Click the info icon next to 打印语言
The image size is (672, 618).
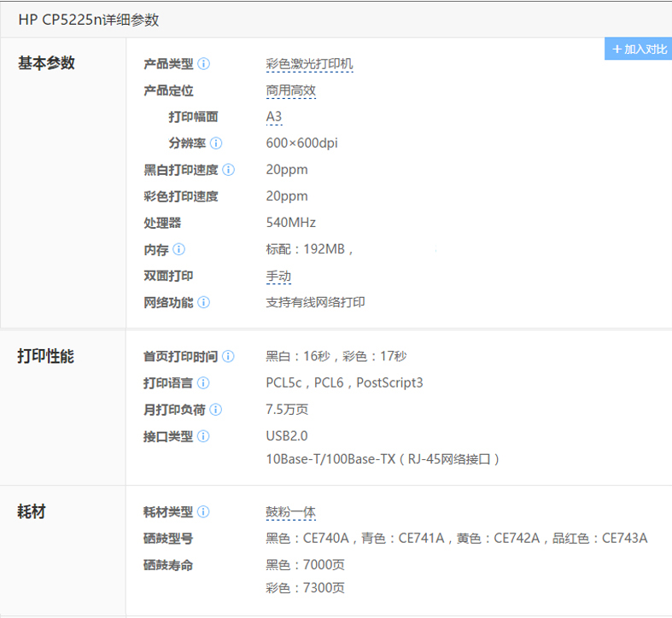[203, 383]
